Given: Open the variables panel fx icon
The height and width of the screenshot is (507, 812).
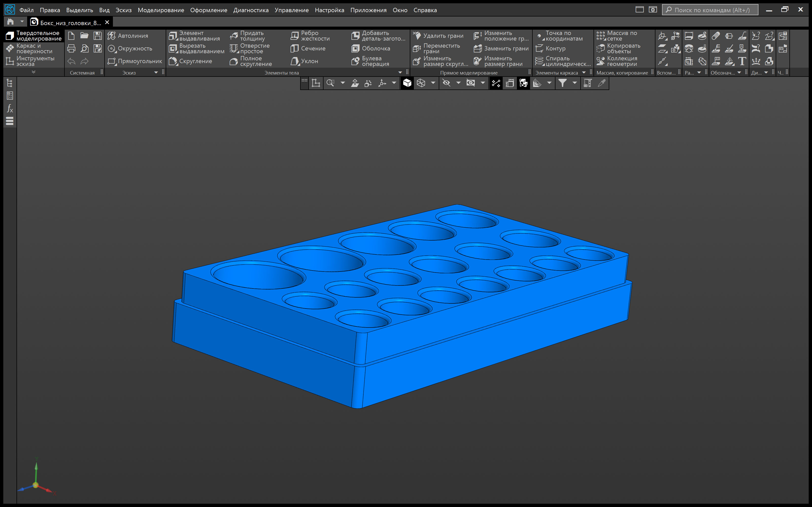Looking at the screenshot, I should pos(10,108).
